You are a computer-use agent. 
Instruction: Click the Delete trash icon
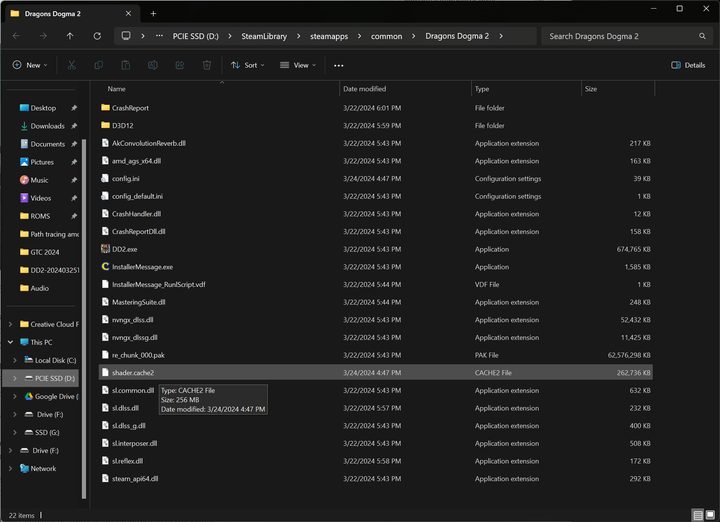pyautogui.click(x=207, y=65)
